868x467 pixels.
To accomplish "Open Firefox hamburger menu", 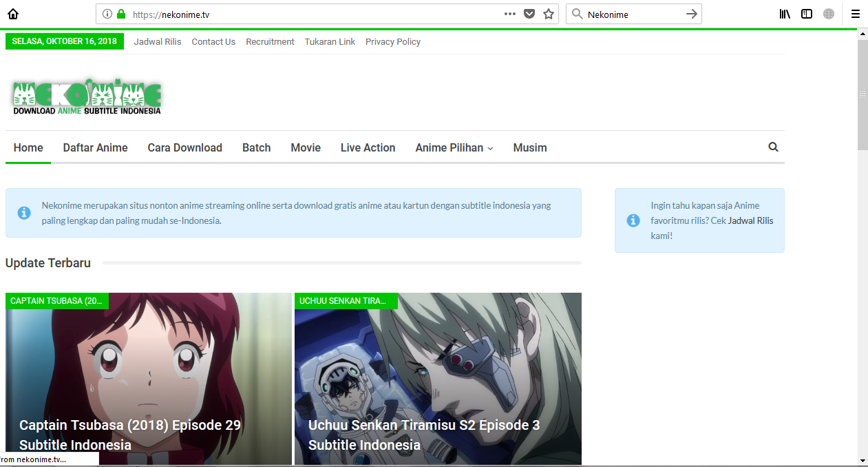I will tap(856, 14).
